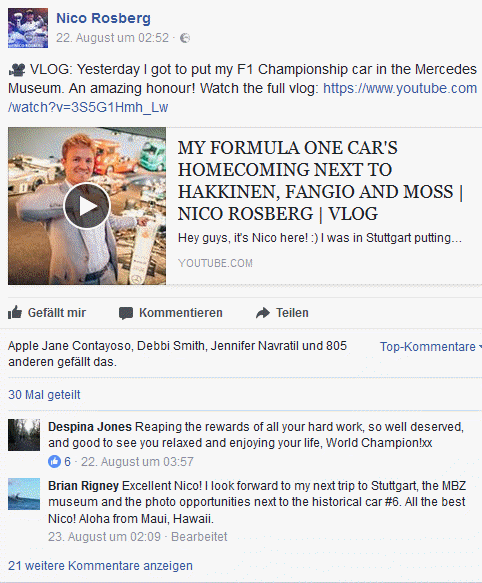Open Nico Rosberg's profile picture

click(28, 28)
